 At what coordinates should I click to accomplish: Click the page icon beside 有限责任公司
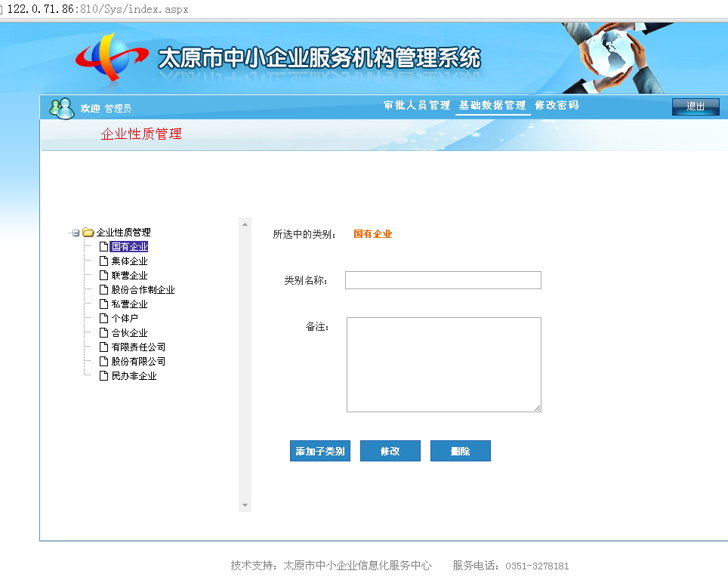point(104,347)
